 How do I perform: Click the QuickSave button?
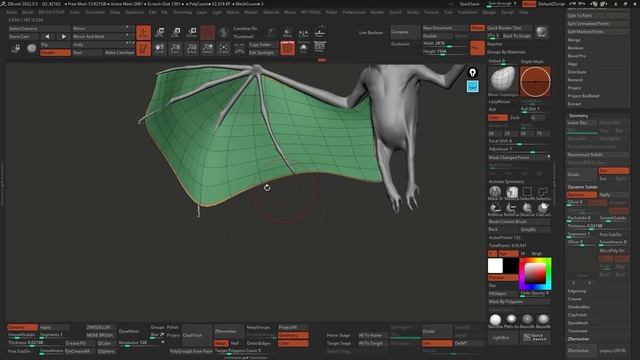tap(469, 4)
